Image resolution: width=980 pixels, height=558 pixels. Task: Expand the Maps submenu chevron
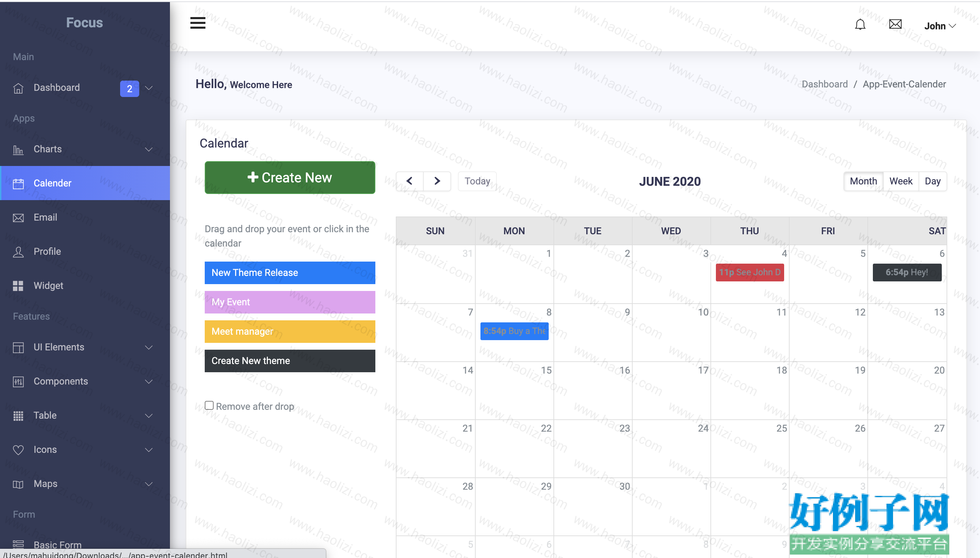pos(149,484)
